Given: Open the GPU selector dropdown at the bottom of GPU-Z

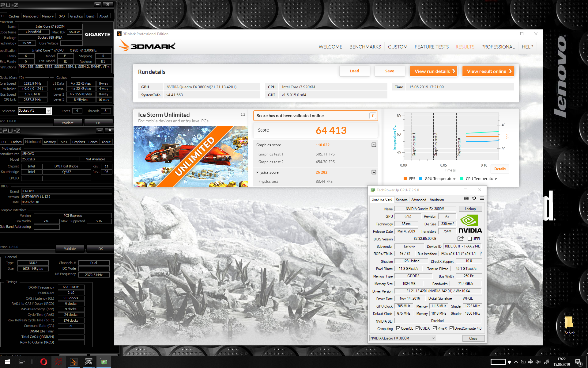Looking at the screenshot, I should pyautogui.click(x=402, y=338).
